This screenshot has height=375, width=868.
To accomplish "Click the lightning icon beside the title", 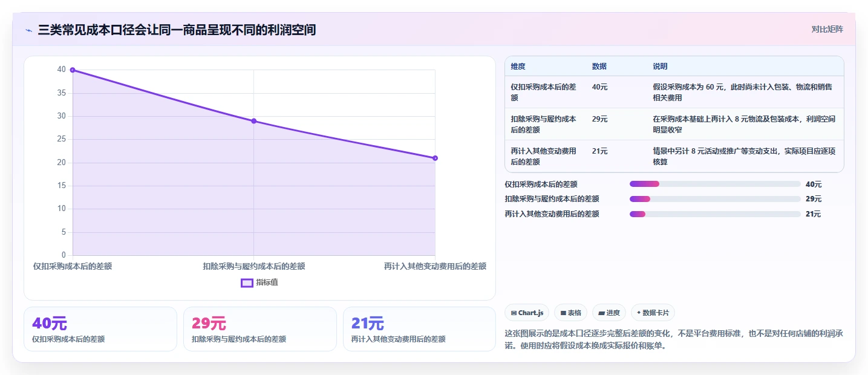I will click(x=28, y=30).
